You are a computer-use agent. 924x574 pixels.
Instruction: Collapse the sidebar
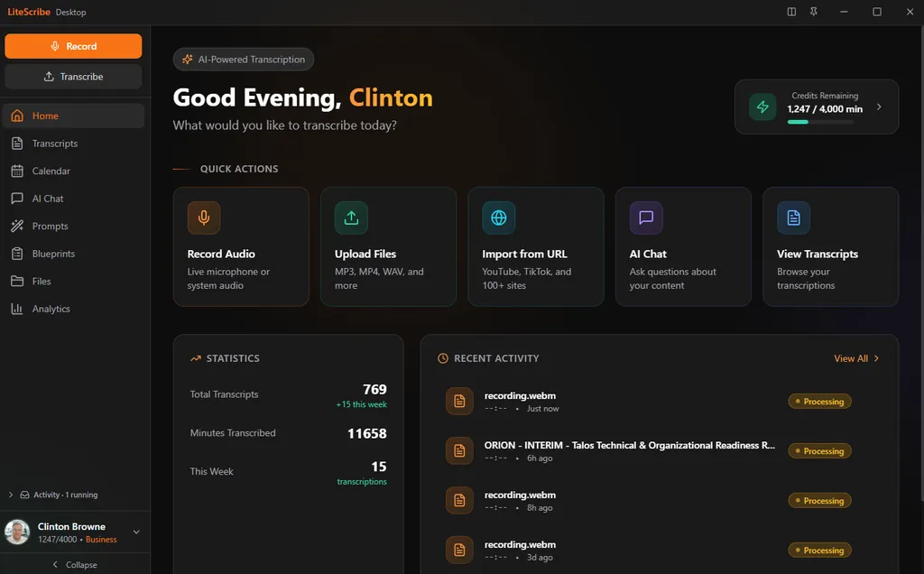pyautogui.click(x=75, y=565)
